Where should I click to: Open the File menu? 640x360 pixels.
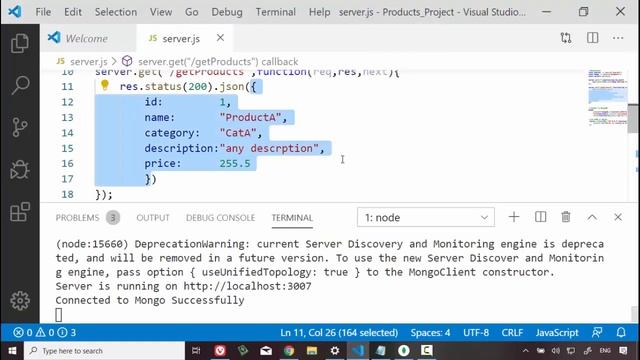(43, 12)
